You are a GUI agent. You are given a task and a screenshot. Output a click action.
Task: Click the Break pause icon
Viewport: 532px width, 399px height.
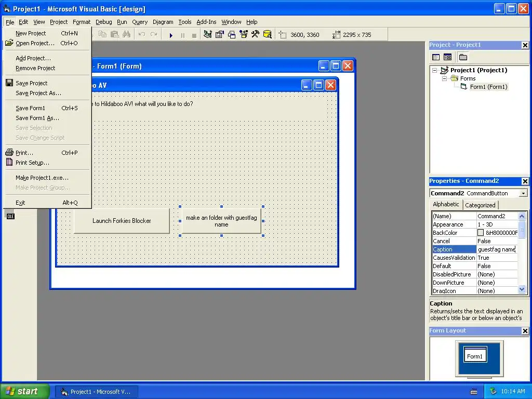[183, 35]
